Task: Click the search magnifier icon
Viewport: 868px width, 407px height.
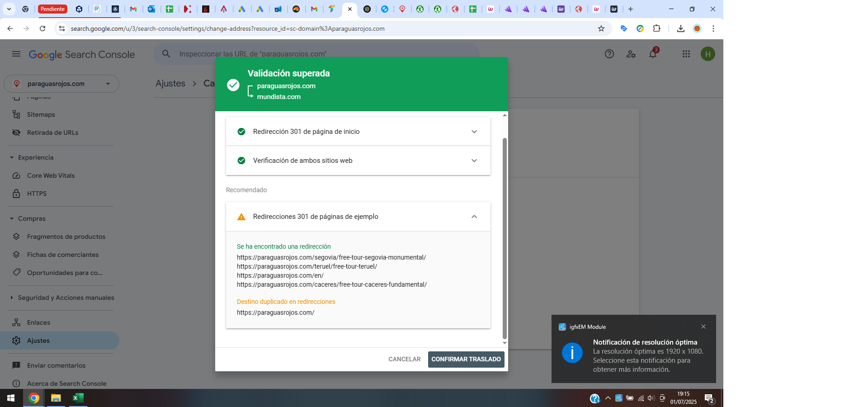Action: coord(166,54)
